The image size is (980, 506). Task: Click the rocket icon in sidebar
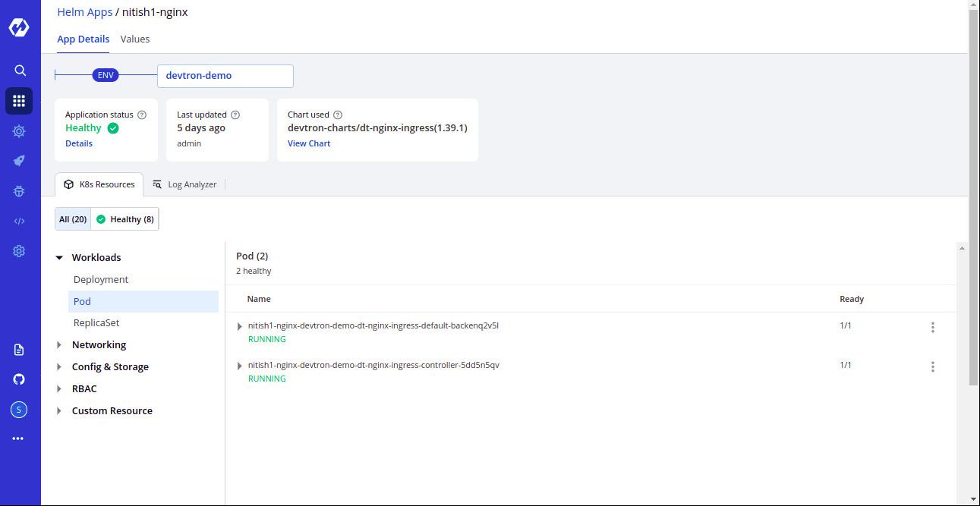click(19, 161)
